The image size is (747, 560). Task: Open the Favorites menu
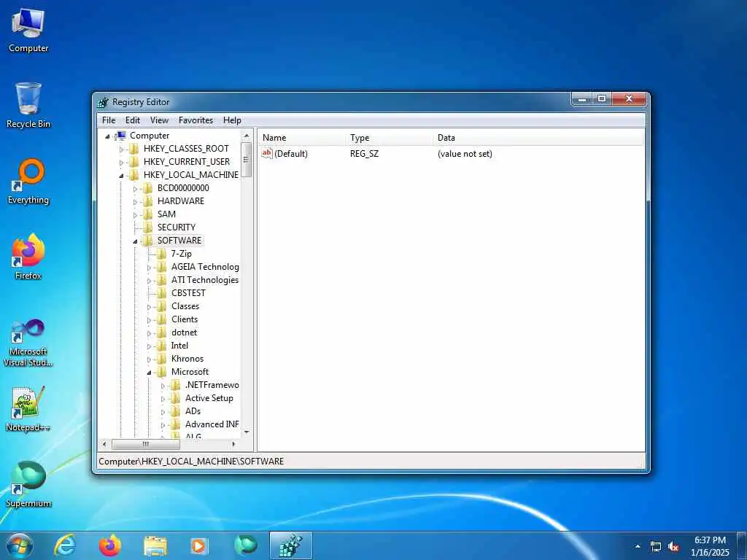[196, 120]
